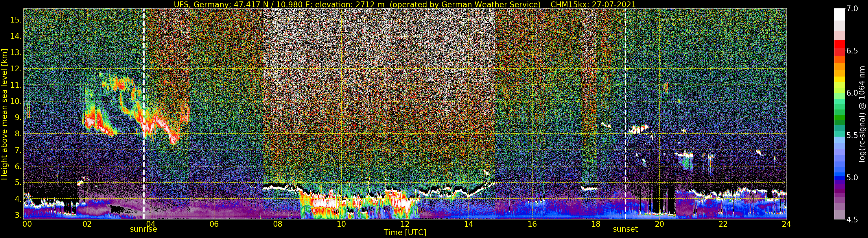Click the "sunrise" label below the axis
This screenshot has width=868, height=238.
pyautogui.click(x=143, y=229)
